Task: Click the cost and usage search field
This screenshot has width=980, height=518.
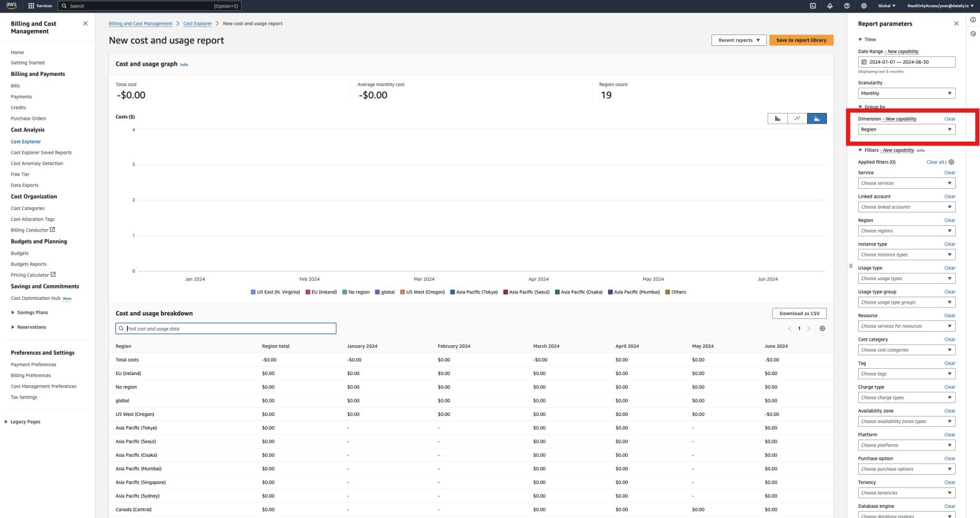Action: 225,328
